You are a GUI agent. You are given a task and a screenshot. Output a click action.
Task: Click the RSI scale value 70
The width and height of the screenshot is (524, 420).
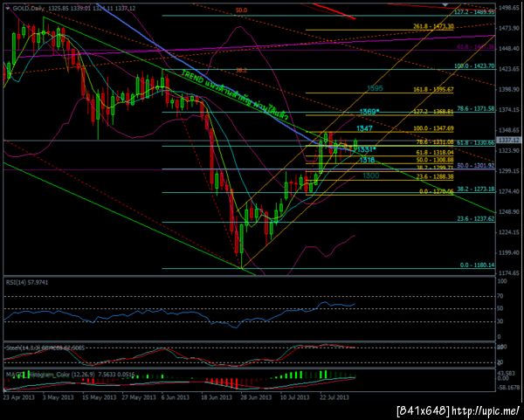(500, 296)
